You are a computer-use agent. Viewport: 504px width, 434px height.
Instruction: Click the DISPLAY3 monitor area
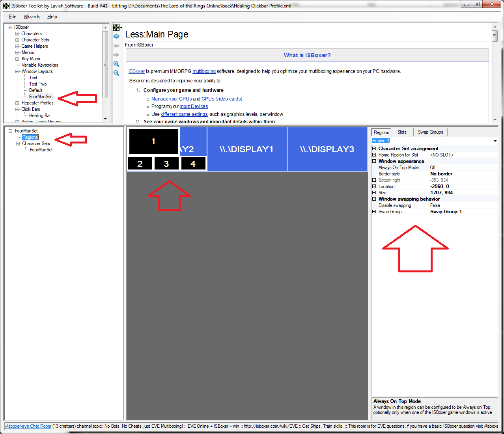pos(327,149)
